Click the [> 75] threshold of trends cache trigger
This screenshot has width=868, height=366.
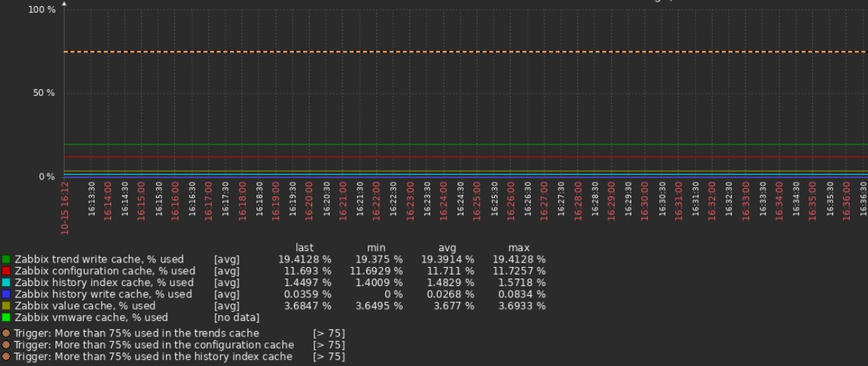(x=329, y=333)
